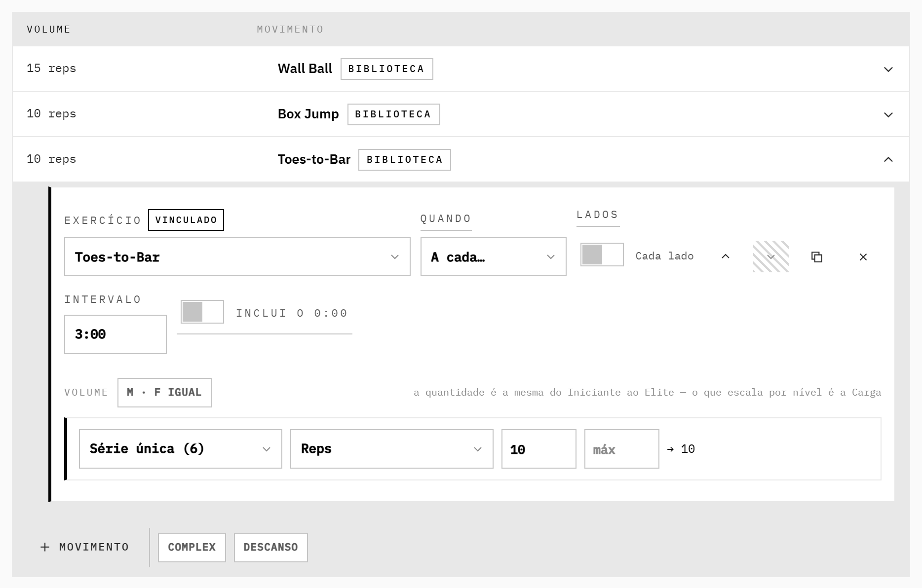Move the exercise up with the arrow icon
The height and width of the screenshot is (588, 922).
point(725,257)
